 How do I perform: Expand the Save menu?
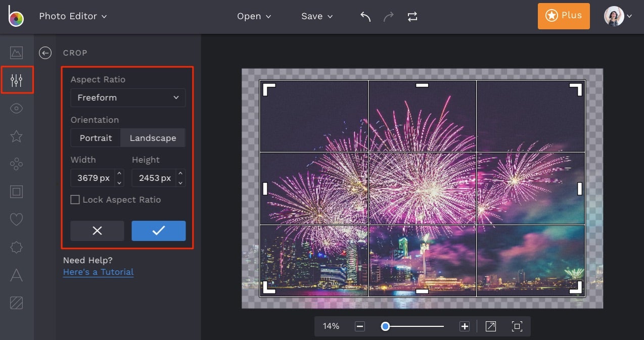316,16
